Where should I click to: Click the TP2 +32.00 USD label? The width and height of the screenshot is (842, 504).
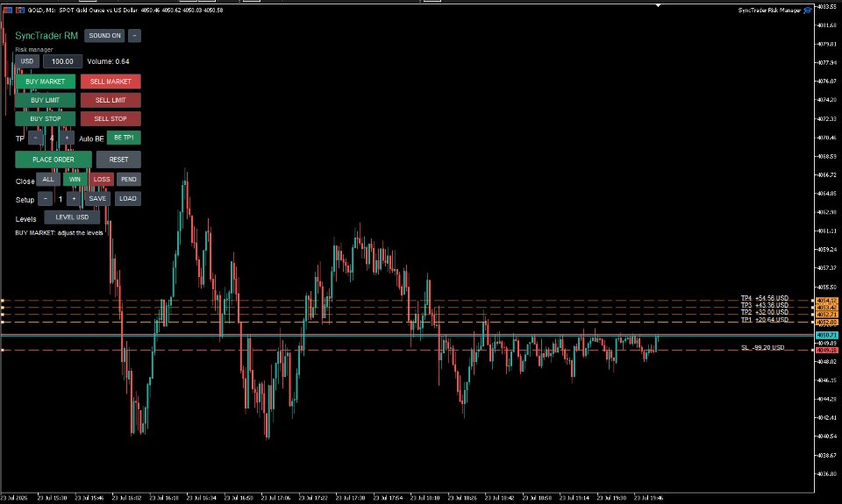[765, 312]
